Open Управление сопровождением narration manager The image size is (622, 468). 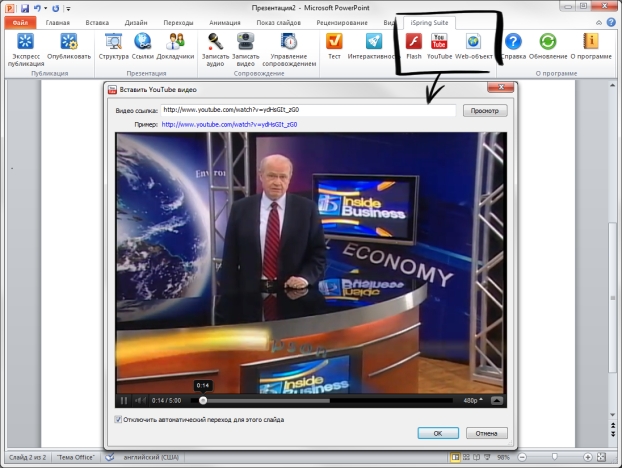(289, 50)
